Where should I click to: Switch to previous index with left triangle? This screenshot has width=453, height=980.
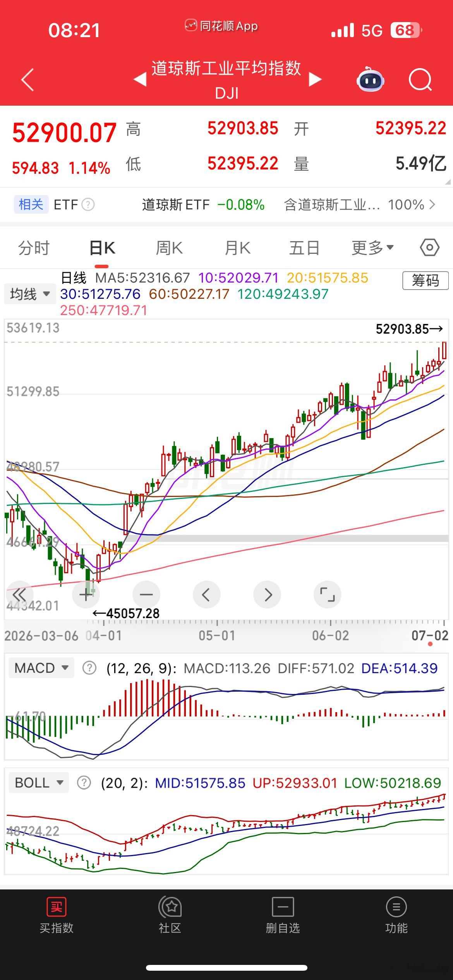[x=140, y=79]
